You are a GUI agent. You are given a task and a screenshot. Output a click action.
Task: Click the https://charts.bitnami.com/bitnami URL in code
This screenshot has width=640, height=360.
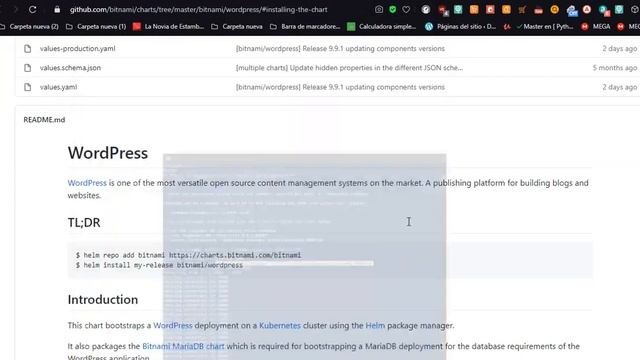click(x=235, y=255)
